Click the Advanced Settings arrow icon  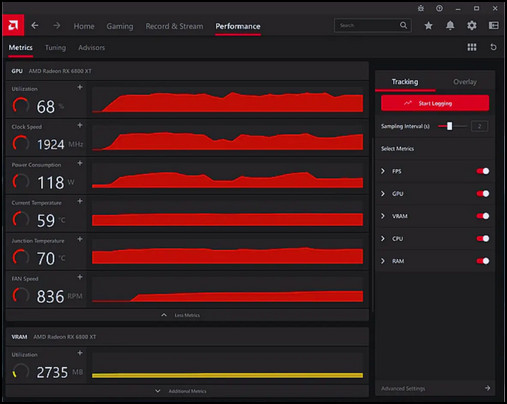[x=487, y=388]
